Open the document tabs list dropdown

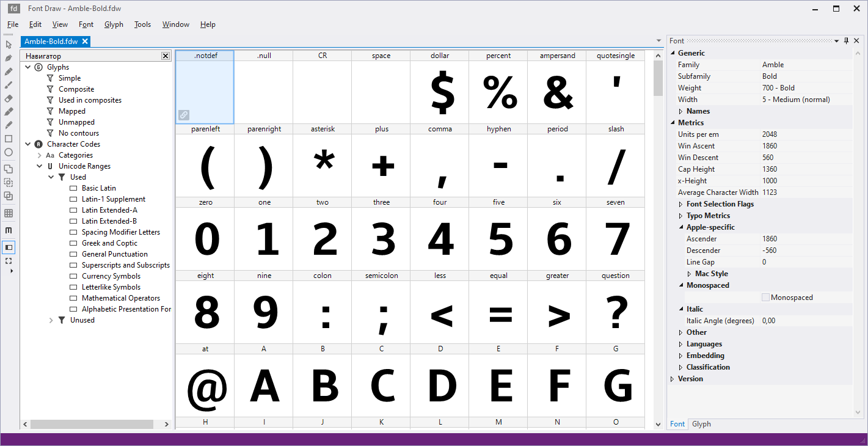coord(658,41)
